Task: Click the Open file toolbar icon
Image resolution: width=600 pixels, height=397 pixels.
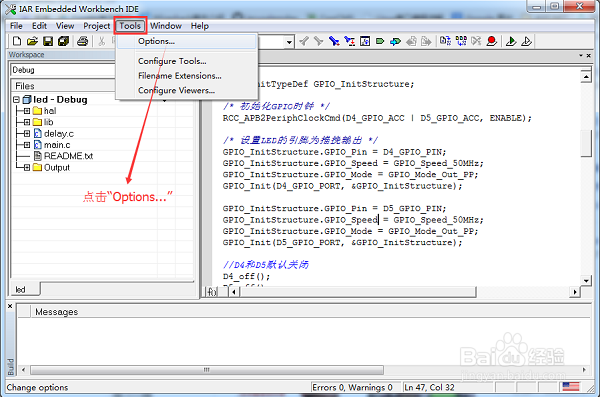Action: (32, 41)
